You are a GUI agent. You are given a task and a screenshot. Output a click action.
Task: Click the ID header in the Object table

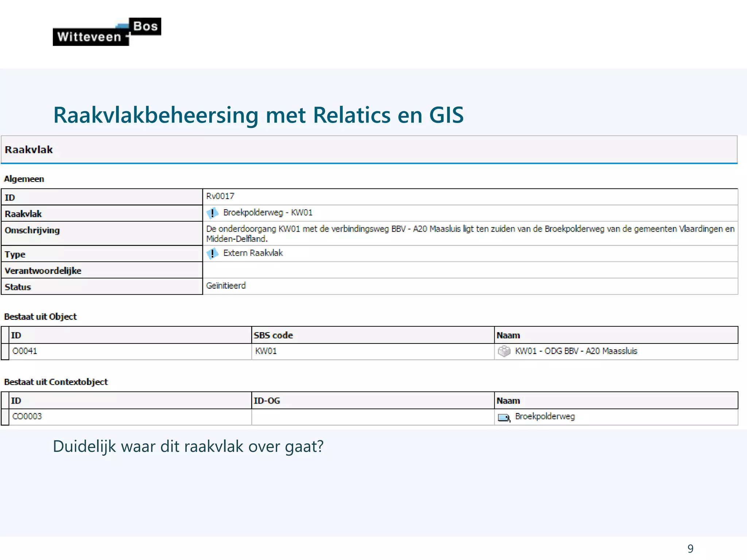[130, 335]
